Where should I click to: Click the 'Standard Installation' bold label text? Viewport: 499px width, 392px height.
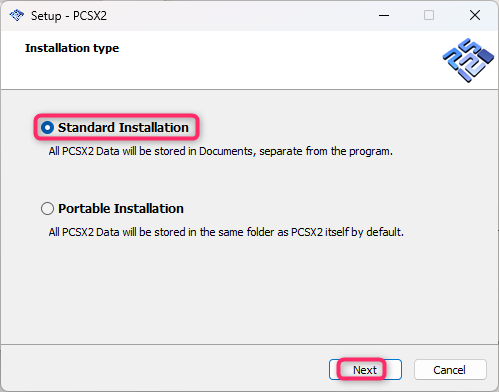(123, 128)
